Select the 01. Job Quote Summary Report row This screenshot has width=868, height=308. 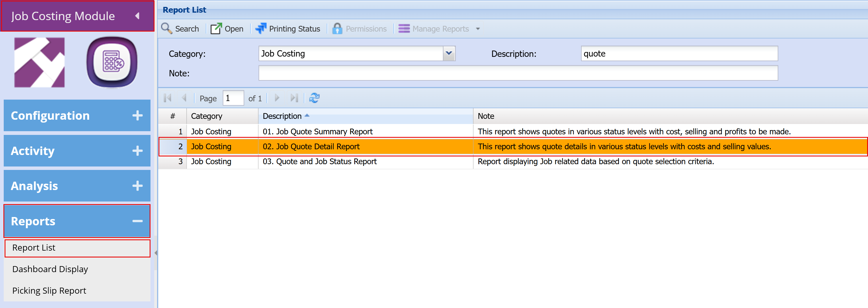[513, 131]
